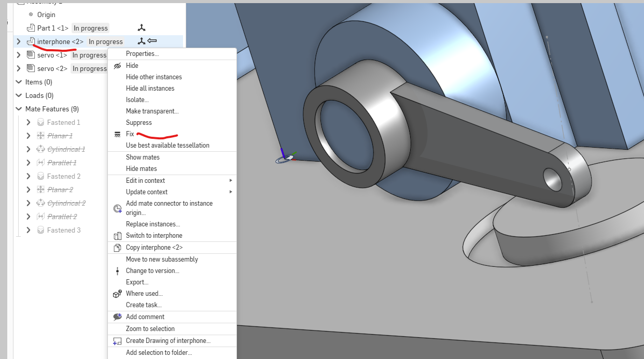The width and height of the screenshot is (644, 359).
Task: Click the Add comment bubble icon
Action: (x=117, y=317)
